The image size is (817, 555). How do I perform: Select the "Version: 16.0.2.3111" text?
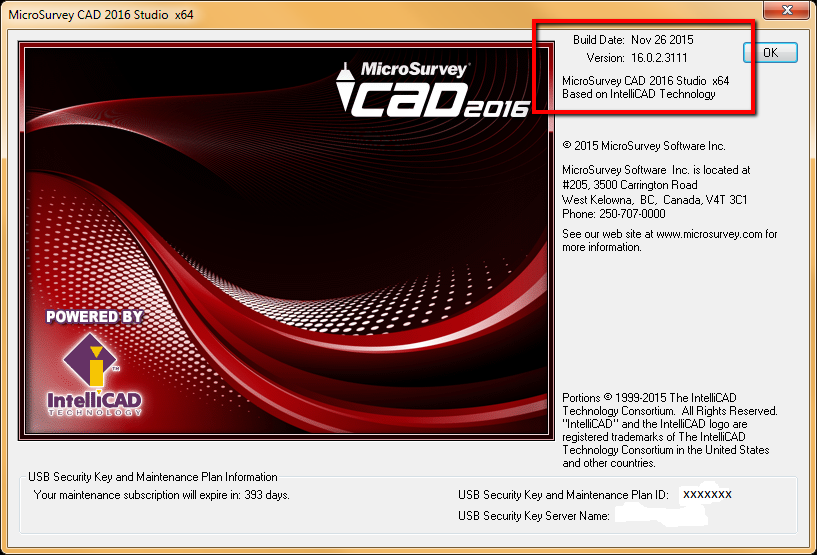[637, 58]
